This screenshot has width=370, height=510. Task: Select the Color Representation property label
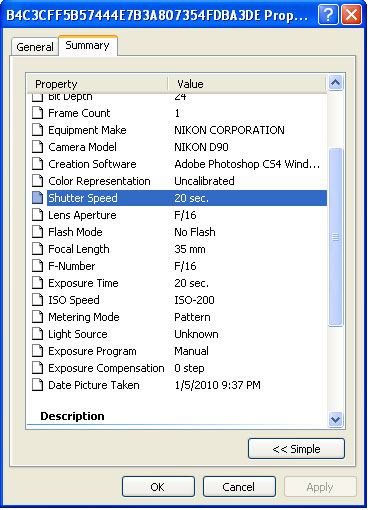pos(99,181)
